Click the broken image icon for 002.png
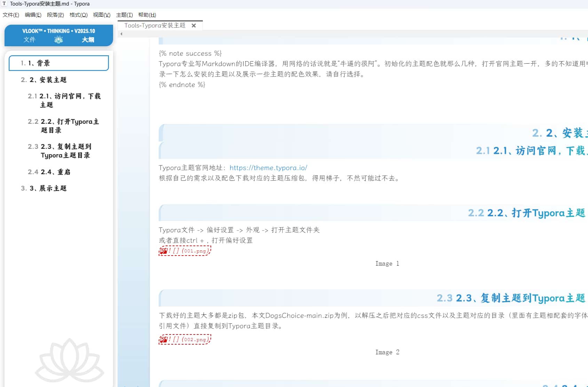This screenshot has height=387, width=588. pos(163,339)
